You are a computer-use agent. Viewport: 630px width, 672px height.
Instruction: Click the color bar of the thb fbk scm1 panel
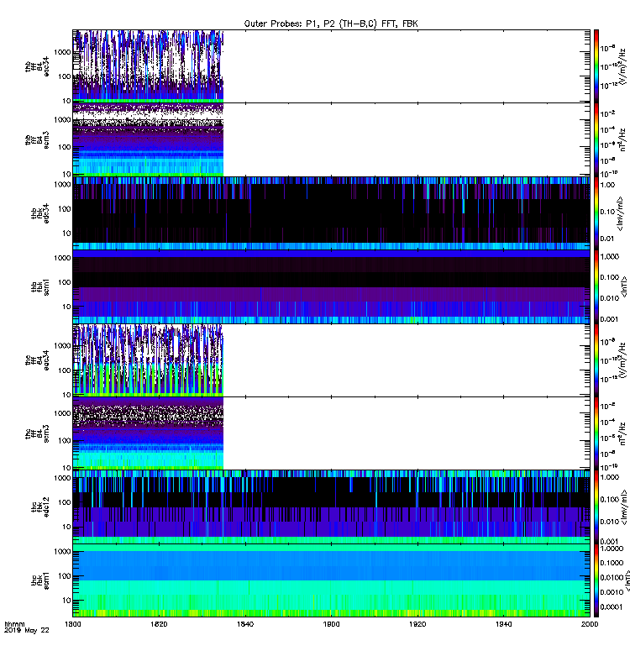596,286
